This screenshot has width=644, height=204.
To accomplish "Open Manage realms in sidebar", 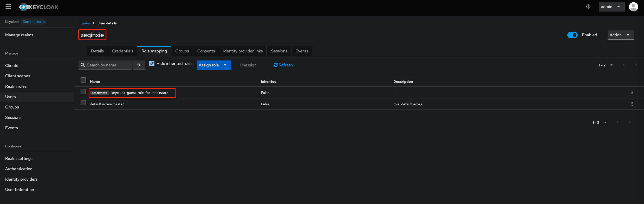I will (x=19, y=35).
